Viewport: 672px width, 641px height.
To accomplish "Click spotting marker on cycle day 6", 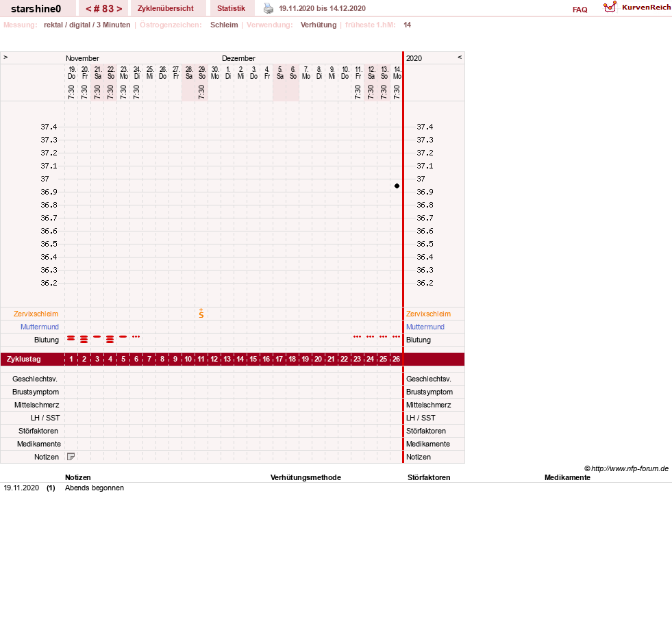I will pyautogui.click(x=136, y=337).
